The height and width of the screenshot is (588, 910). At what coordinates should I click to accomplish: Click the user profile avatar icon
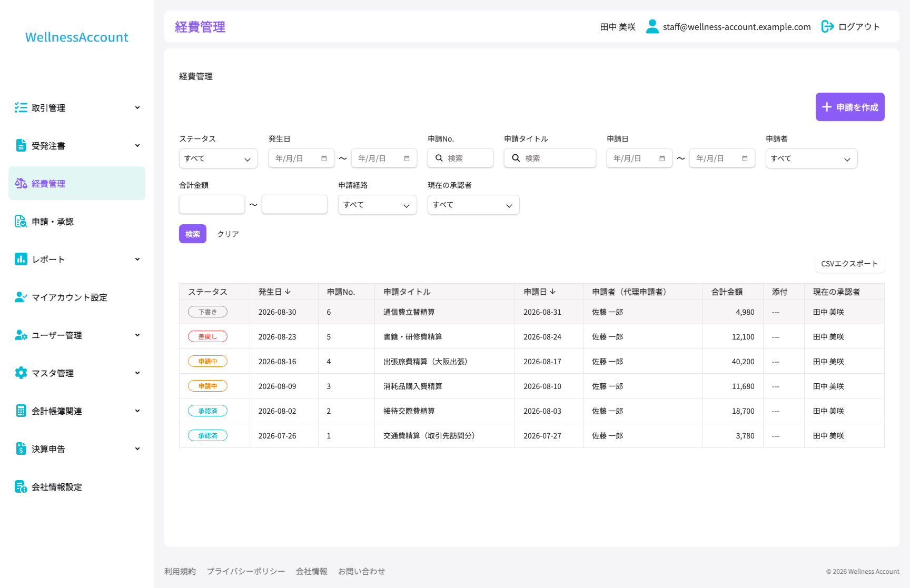(652, 26)
